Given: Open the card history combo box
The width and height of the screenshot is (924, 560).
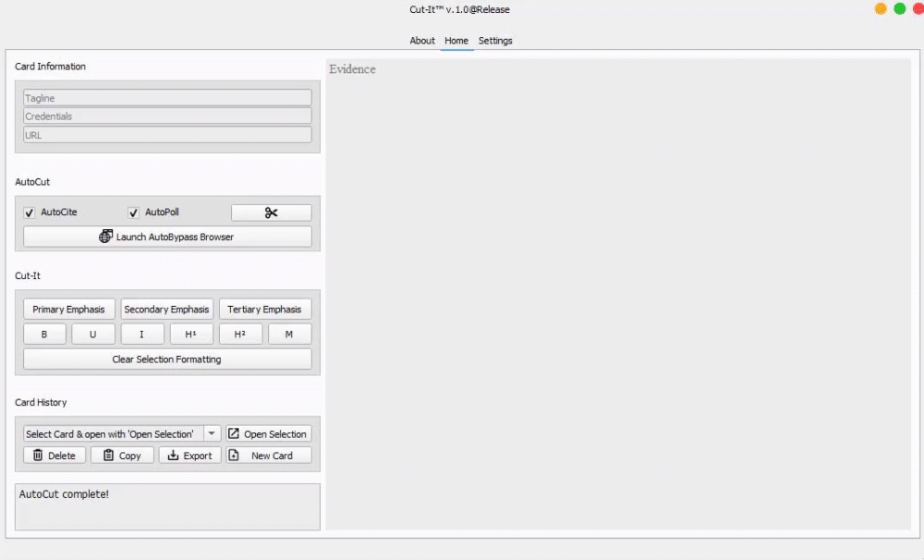Looking at the screenshot, I should (x=111, y=433).
